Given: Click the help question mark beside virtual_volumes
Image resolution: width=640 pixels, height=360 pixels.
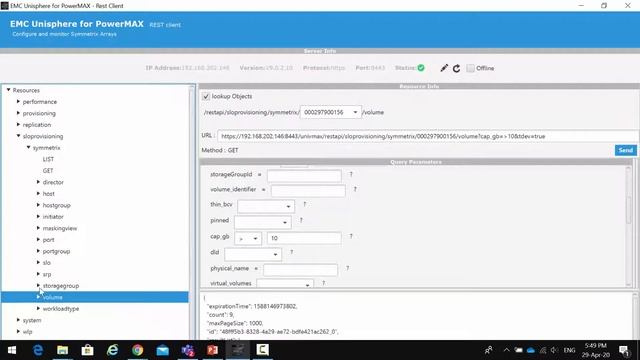Looking at the screenshot, I should (324, 283).
